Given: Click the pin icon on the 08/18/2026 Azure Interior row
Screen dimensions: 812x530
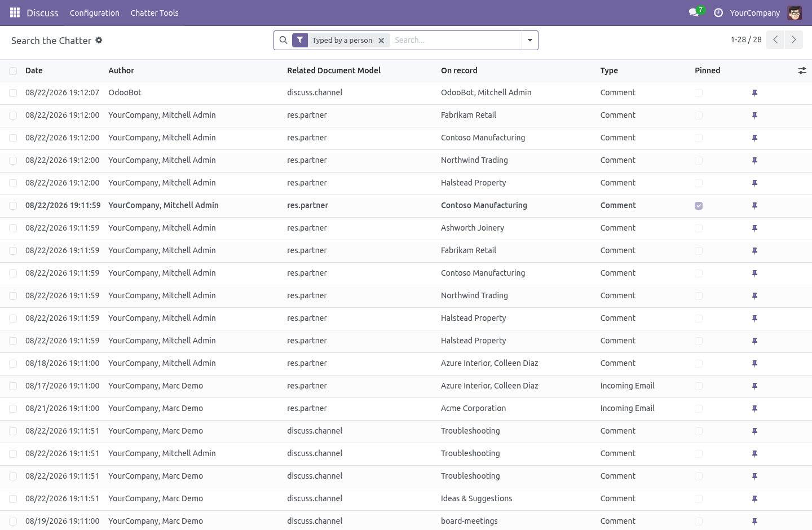Looking at the screenshot, I should (x=754, y=364).
